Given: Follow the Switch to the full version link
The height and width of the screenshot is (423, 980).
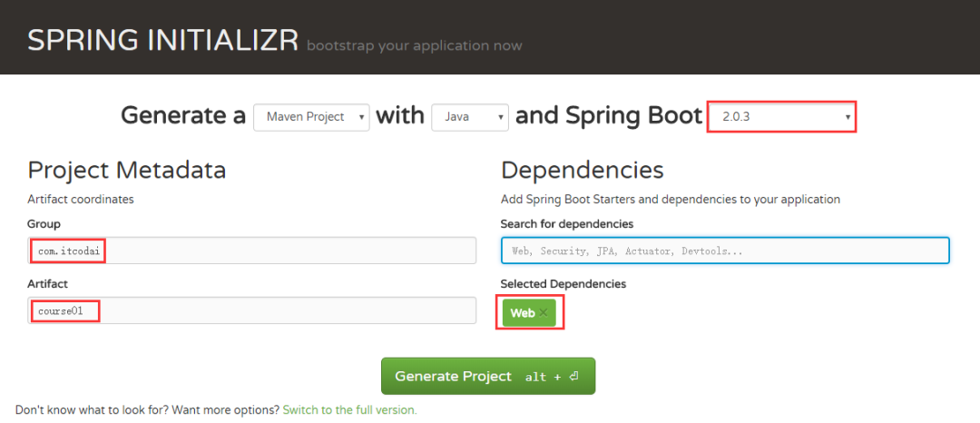Looking at the screenshot, I should click(x=349, y=410).
